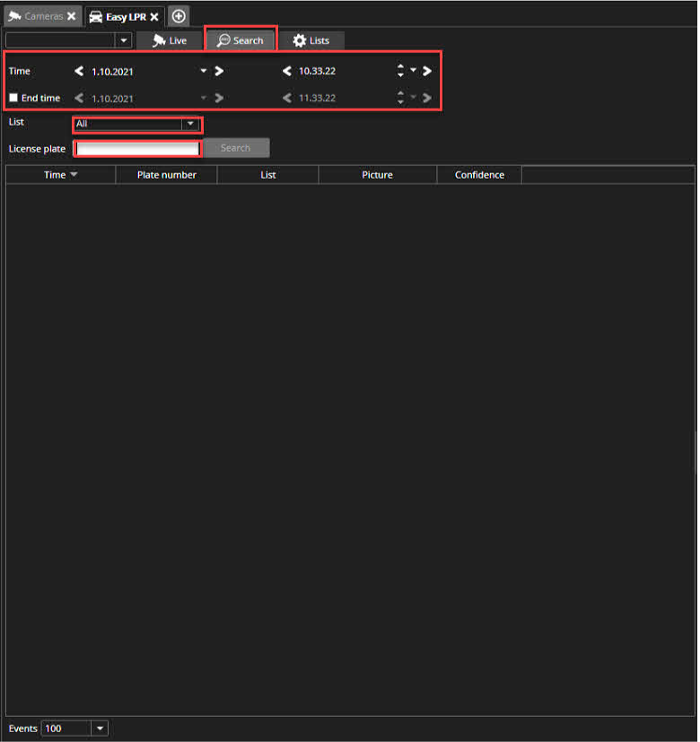Close the Cameras tab
The width and height of the screenshot is (700, 742).
coord(72,16)
